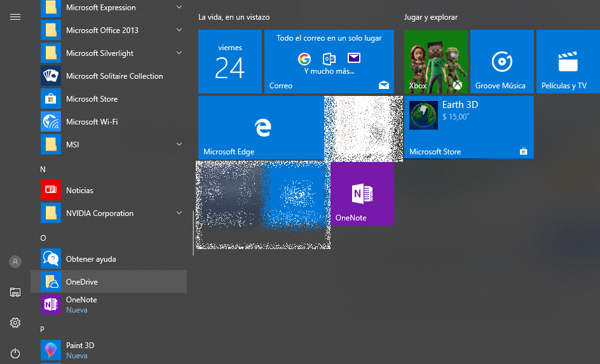Click the Microsoft Store label in app list
Image resolution: width=600 pixels, height=364 pixels.
(92, 99)
